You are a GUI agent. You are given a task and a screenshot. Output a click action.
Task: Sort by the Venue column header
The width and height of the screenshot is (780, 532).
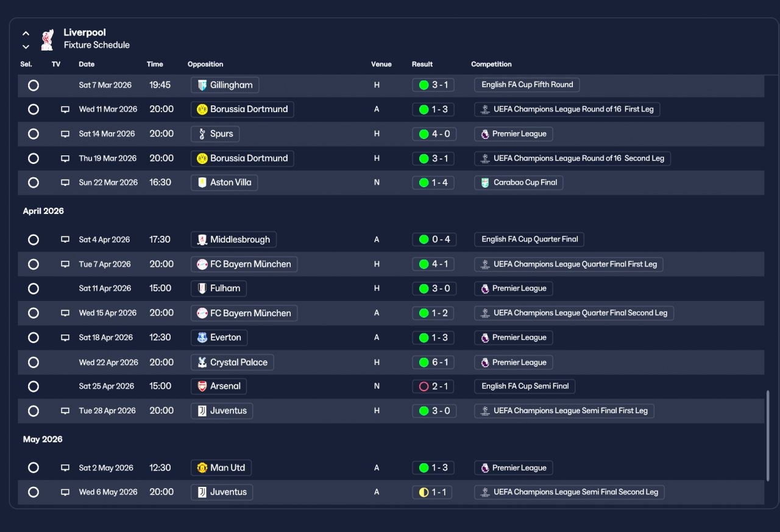pos(381,64)
